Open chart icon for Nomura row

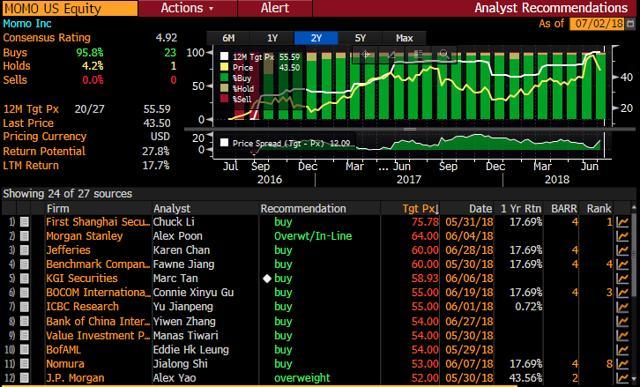coord(622,364)
